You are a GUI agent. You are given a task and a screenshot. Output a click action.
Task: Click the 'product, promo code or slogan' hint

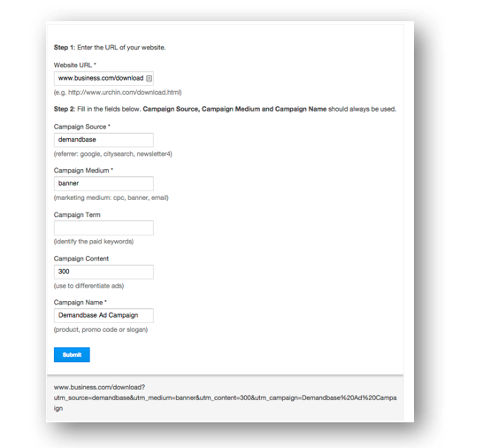[x=101, y=329]
